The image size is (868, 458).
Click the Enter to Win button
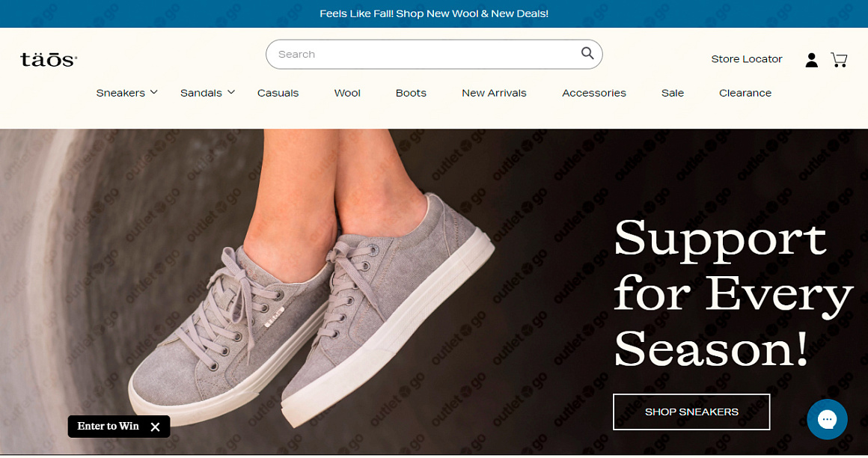108,426
